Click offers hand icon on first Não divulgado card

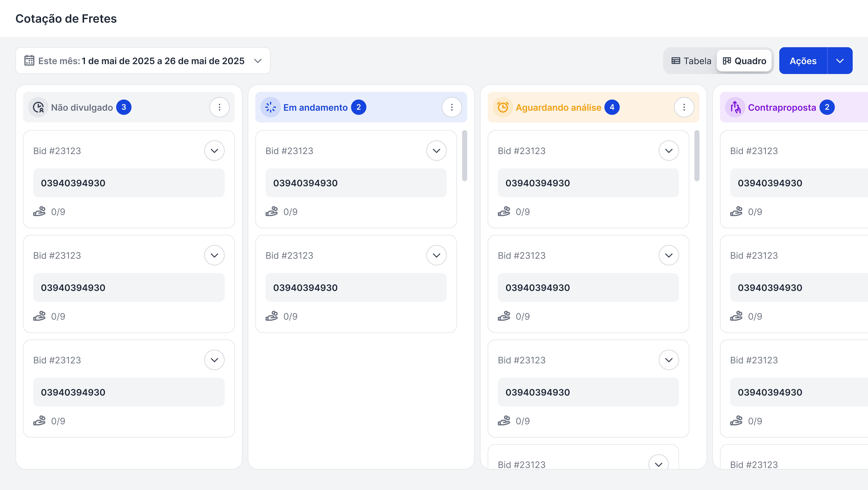39,212
